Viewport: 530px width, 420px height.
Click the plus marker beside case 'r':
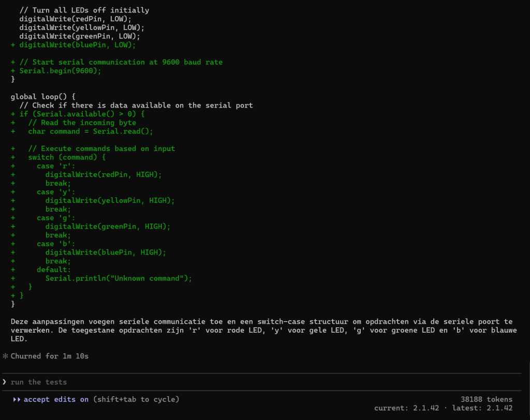[13, 166]
